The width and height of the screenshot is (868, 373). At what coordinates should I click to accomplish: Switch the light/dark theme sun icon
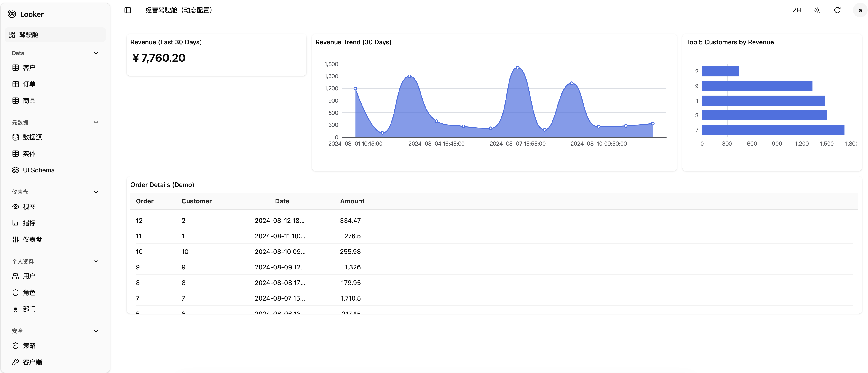817,10
